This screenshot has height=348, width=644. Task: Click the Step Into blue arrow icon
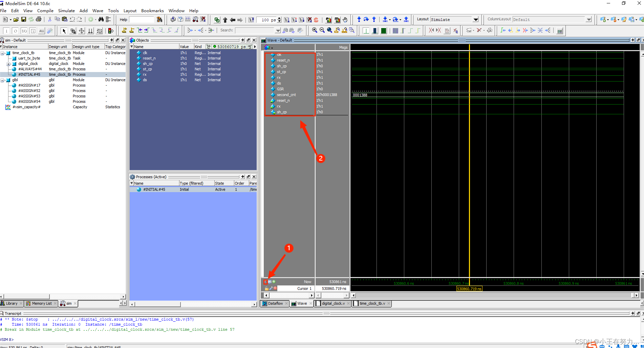(x=359, y=20)
